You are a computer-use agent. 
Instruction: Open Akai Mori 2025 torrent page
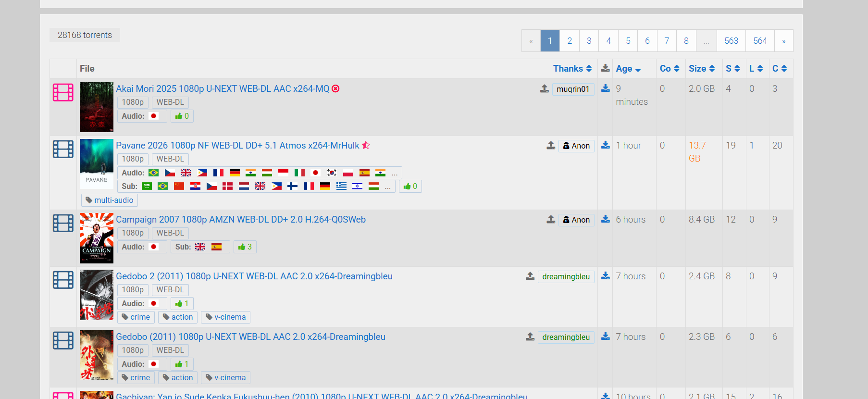(223, 88)
